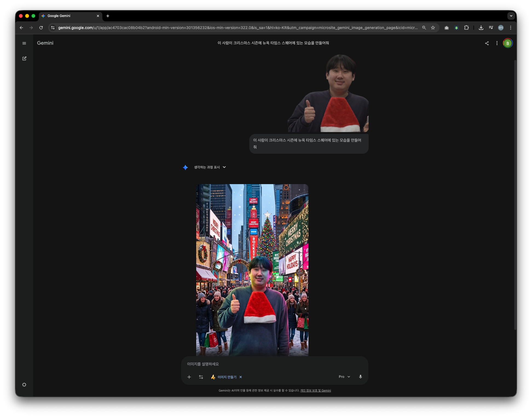The height and width of the screenshot is (417, 532).
Task: Open the 개인 정보 보호 및 Gemini link
Action: pos(316,390)
